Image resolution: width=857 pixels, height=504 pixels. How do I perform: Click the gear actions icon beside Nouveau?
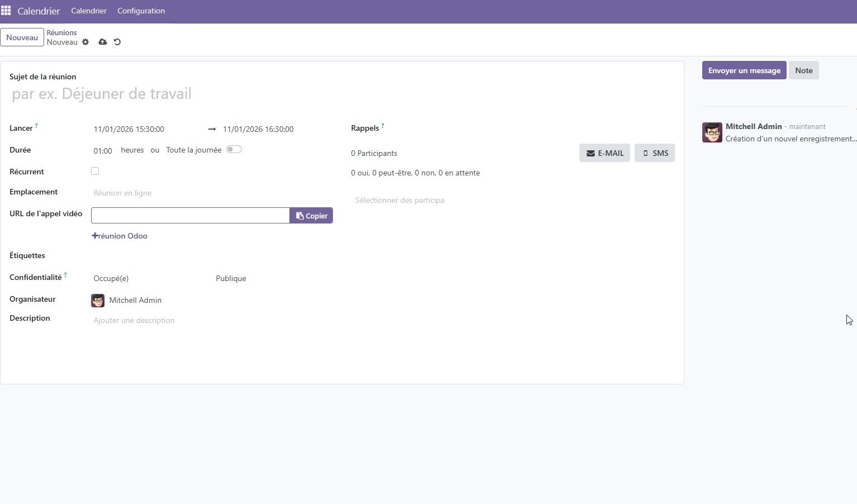point(85,42)
